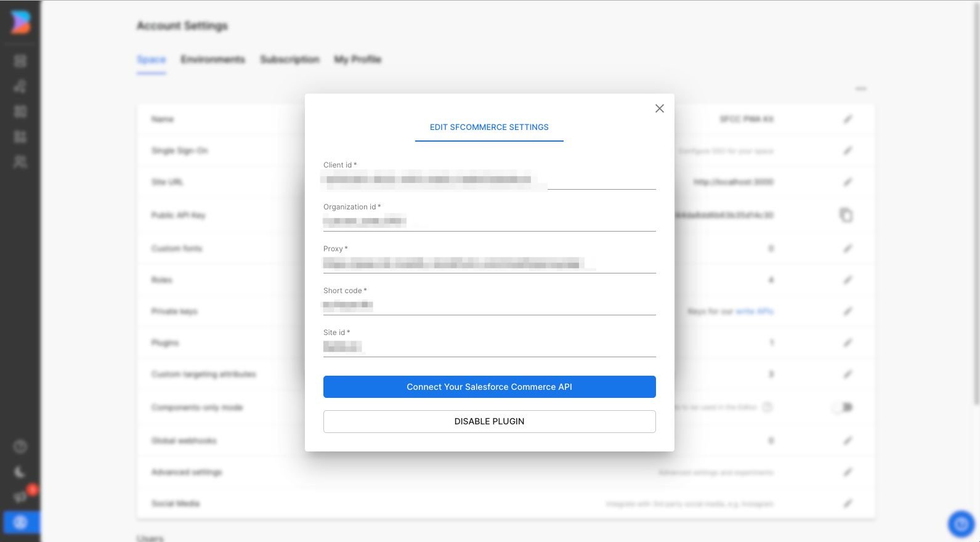Open the Subscription tab
The image size is (980, 542).
point(290,60)
